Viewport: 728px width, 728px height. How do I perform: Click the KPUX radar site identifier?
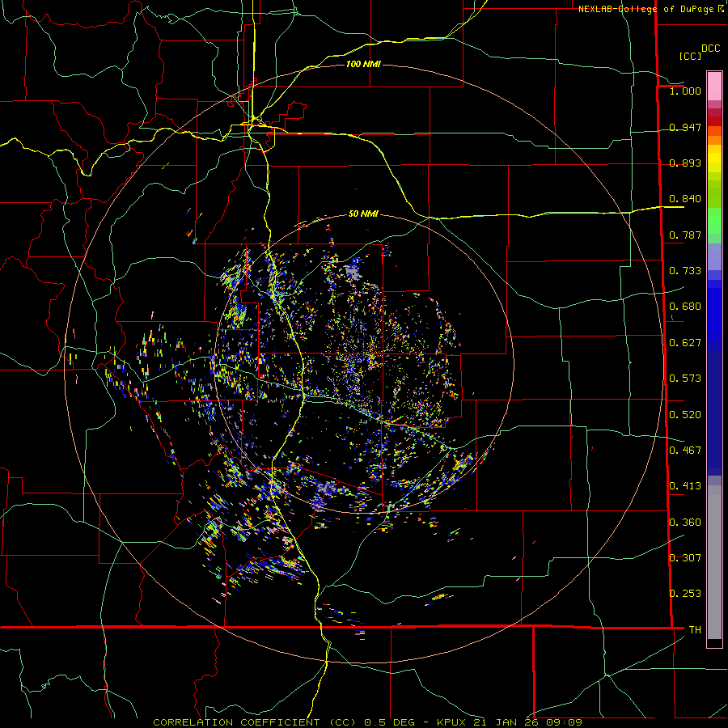pos(451,722)
